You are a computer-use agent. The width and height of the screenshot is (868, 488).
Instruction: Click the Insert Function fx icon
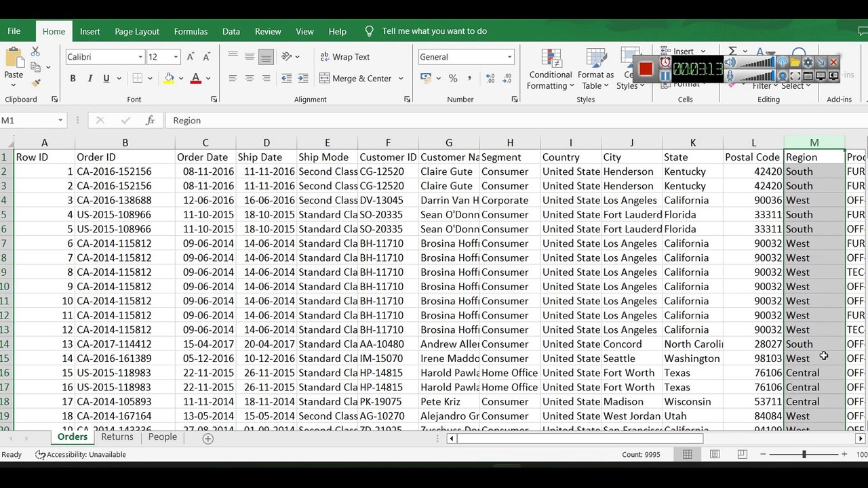click(151, 121)
